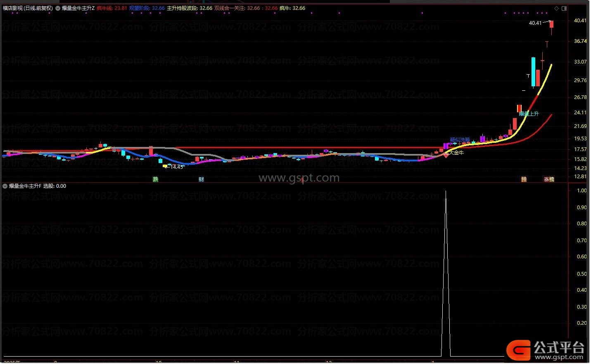The image size is (591, 364).
Task: Click the 选股 signal spike peak
Action: pos(446,191)
